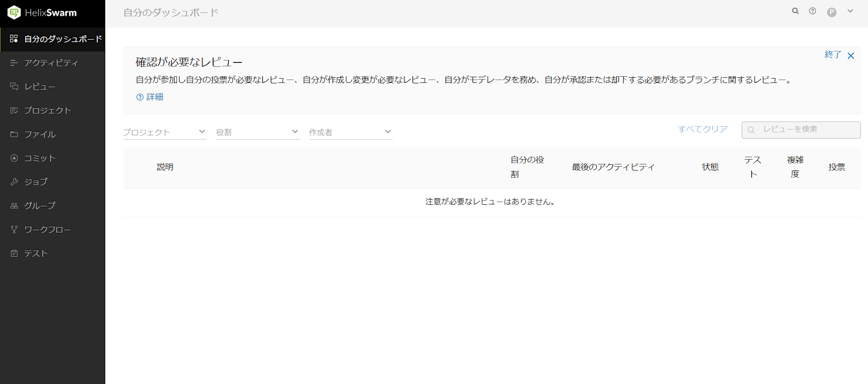Go to グループ page

[x=53, y=206]
